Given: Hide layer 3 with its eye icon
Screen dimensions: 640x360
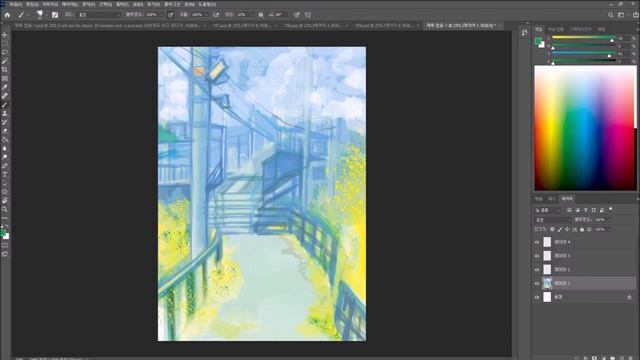Looking at the screenshot, I should pos(537,256).
